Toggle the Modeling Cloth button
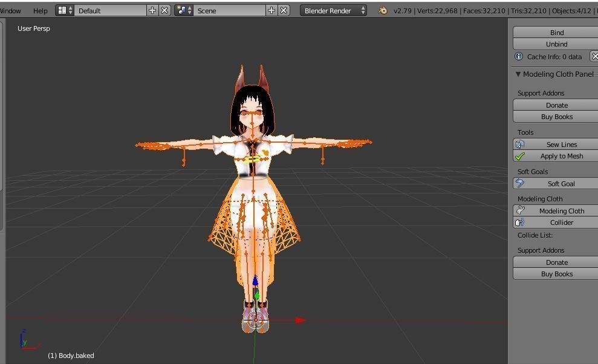 click(x=556, y=210)
